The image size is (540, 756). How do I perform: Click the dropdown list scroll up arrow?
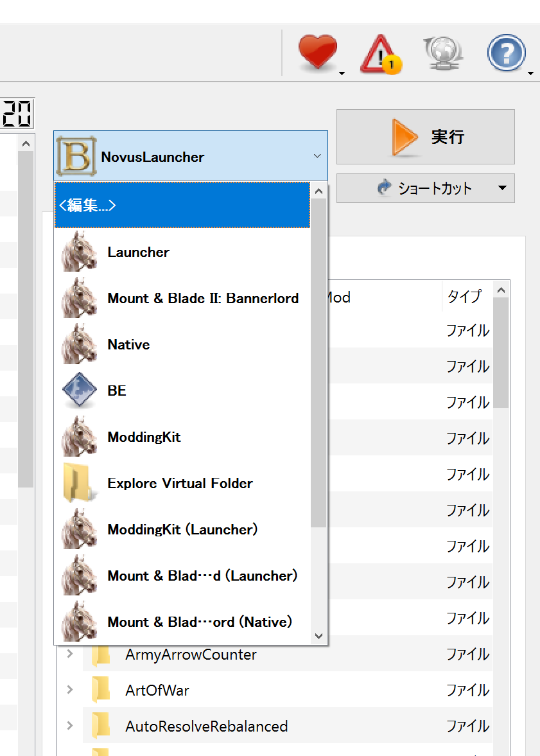[318, 191]
